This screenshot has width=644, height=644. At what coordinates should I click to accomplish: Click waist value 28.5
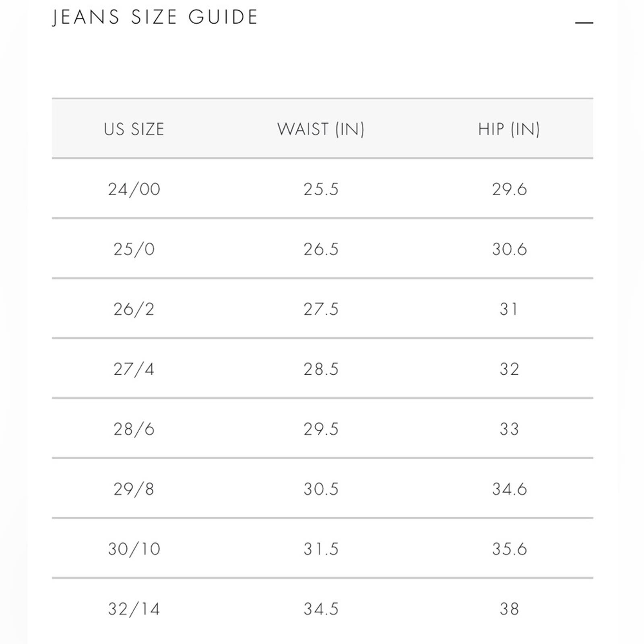[x=321, y=369]
